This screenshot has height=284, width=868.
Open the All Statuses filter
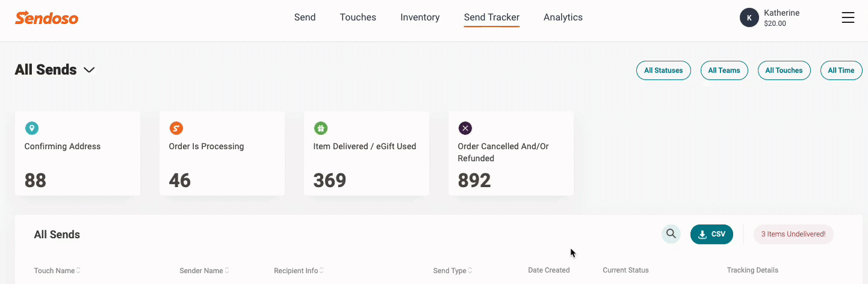click(663, 70)
